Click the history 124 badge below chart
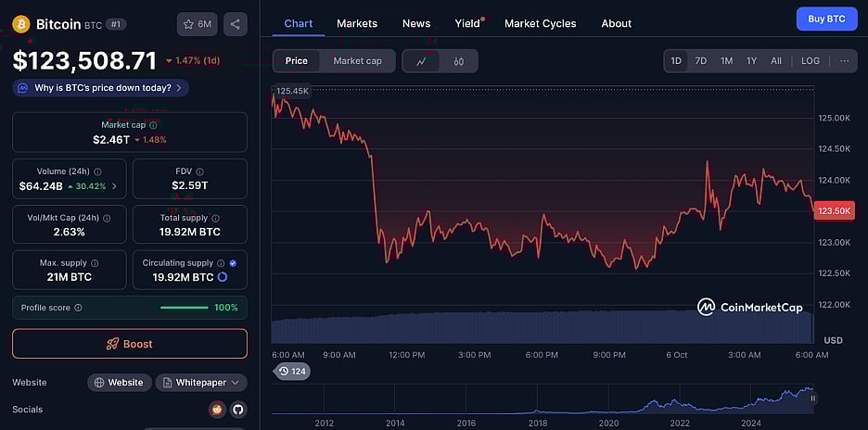The image size is (868, 430). [292, 372]
